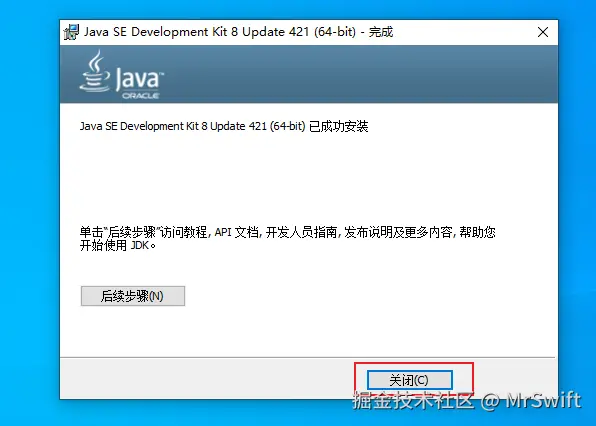This screenshot has height=426, width=596.
Task: Click the ORACLE wordmark under Java logo
Action: click(140, 96)
